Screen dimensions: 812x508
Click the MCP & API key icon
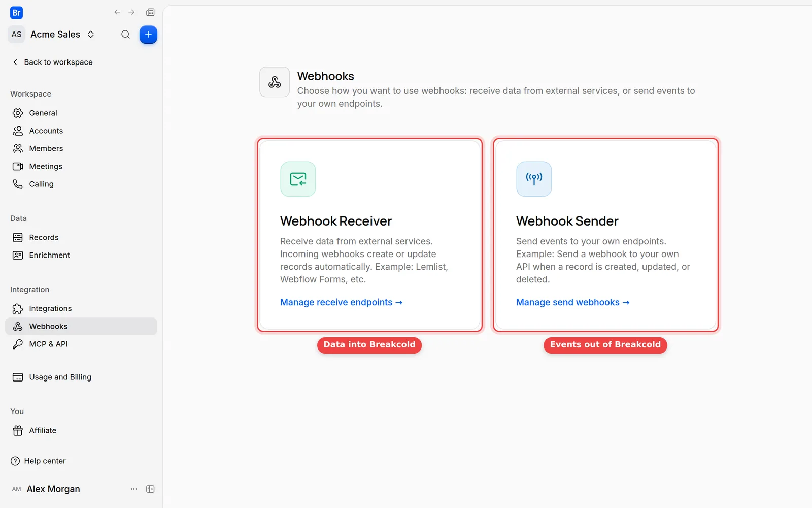[18, 344]
